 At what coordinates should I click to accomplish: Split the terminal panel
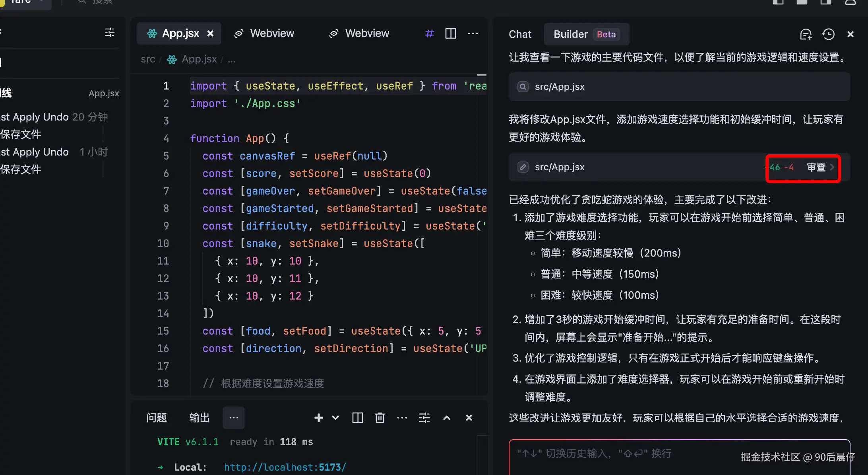click(357, 418)
